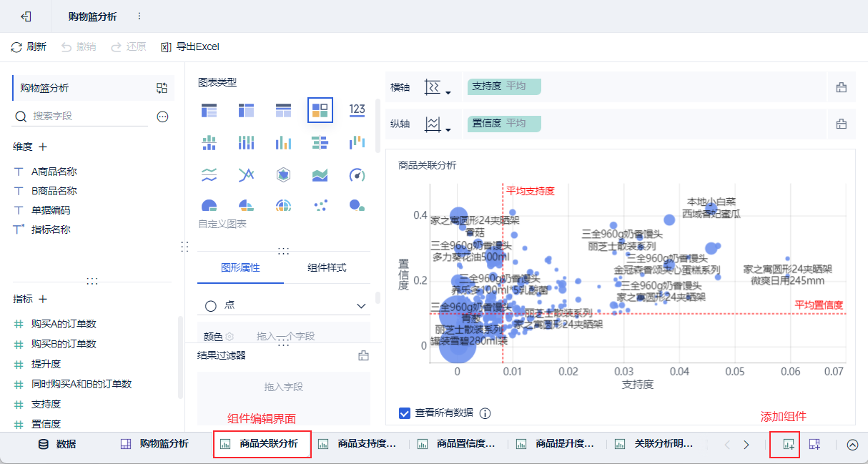The width and height of the screenshot is (868, 464).
Task: Add a new dimension with 维度 plus
Action: pyautogui.click(x=43, y=147)
